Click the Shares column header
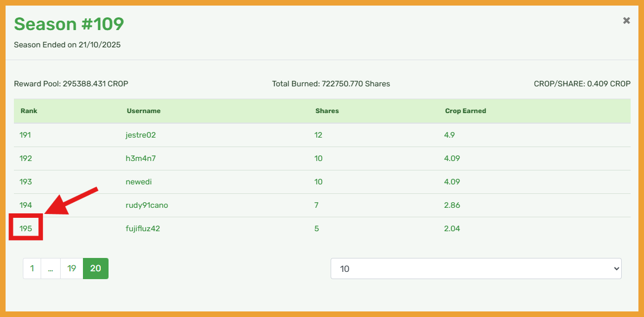The image size is (644, 317). click(327, 111)
